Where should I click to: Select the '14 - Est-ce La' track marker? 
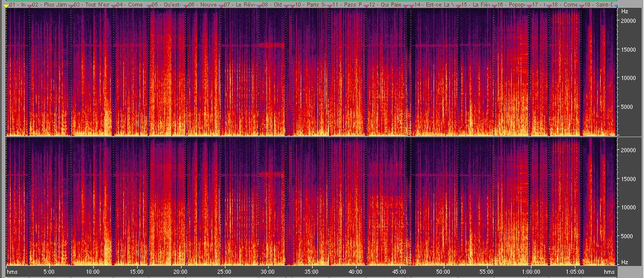434,5
